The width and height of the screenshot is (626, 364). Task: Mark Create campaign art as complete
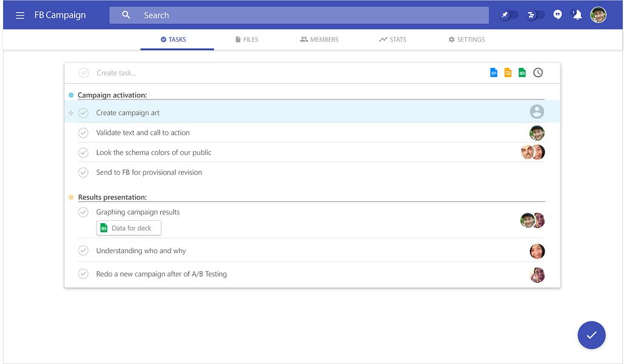pyautogui.click(x=83, y=113)
